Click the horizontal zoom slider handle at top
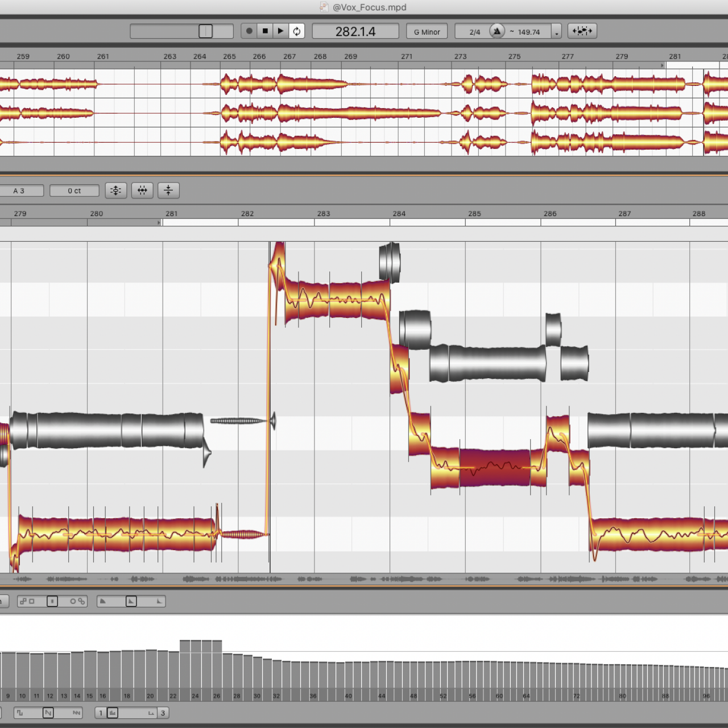 coord(205,31)
